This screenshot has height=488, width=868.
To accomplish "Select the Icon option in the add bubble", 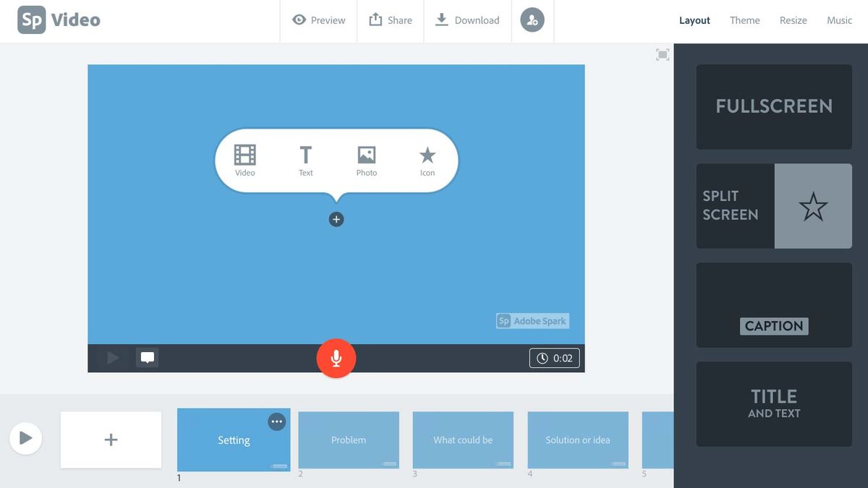I will click(427, 160).
